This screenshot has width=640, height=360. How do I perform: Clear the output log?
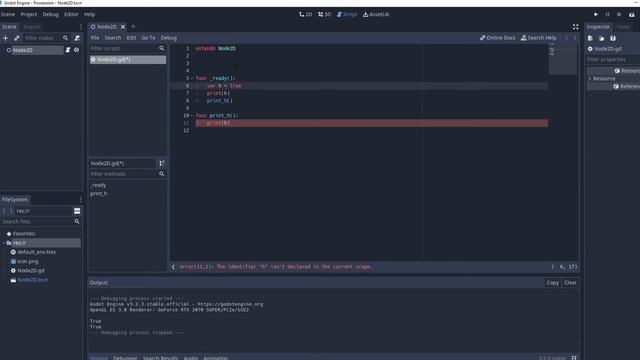pos(570,283)
